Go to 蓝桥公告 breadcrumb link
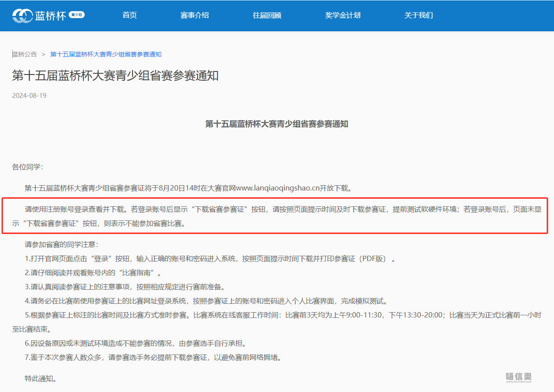 point(25,54)
